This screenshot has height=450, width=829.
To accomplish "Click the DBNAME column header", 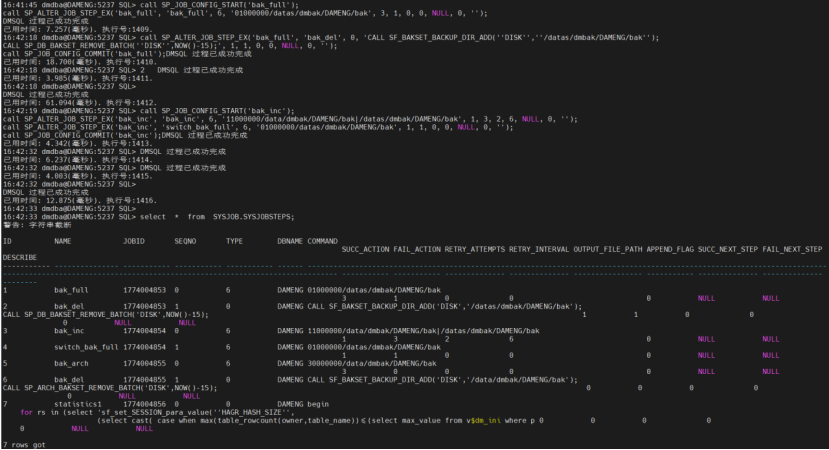I will click(x=290, y=241).
